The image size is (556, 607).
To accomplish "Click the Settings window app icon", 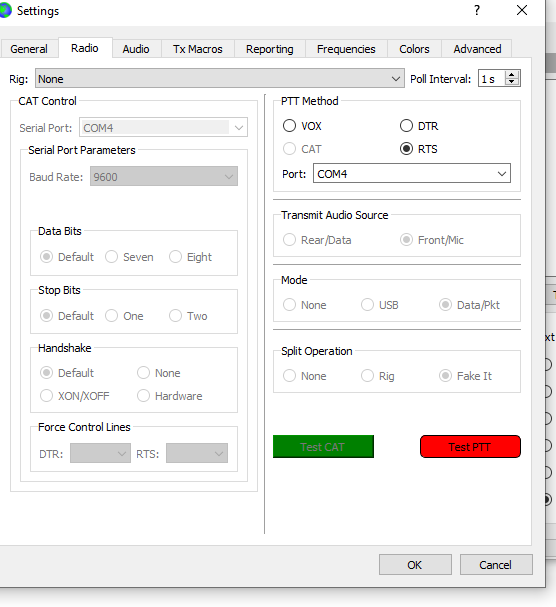I will point(5,10).
